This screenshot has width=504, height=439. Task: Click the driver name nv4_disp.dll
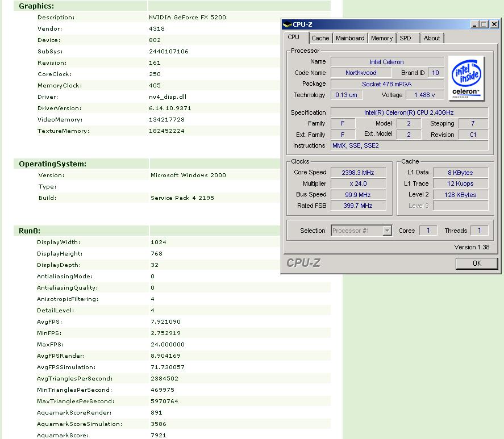click(168, 97)
